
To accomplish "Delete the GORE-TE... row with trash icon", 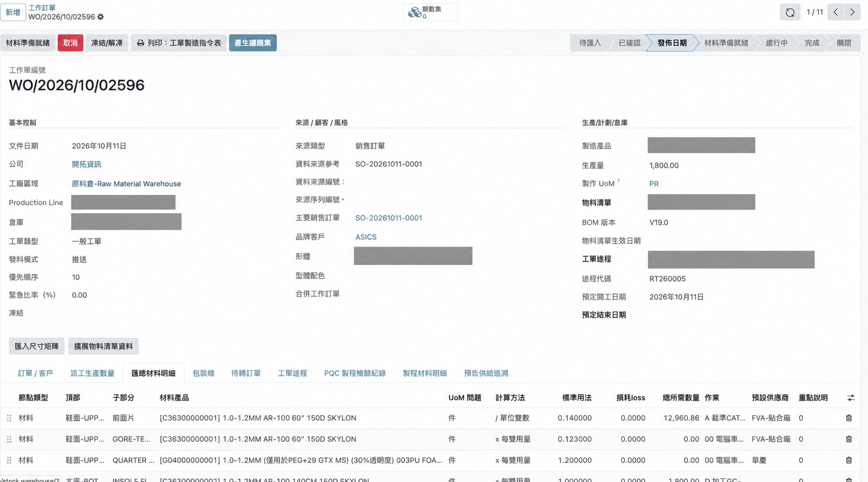I will [x=849, y=439].
